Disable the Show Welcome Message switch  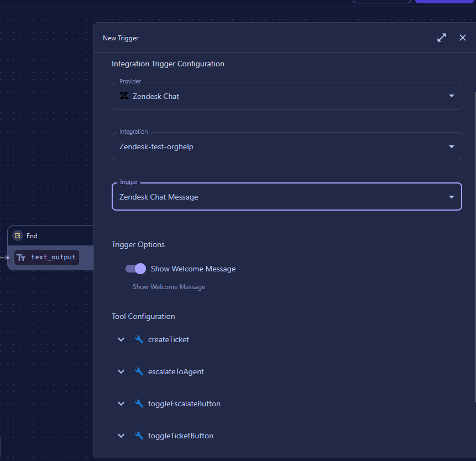click(x=136, y=269)
